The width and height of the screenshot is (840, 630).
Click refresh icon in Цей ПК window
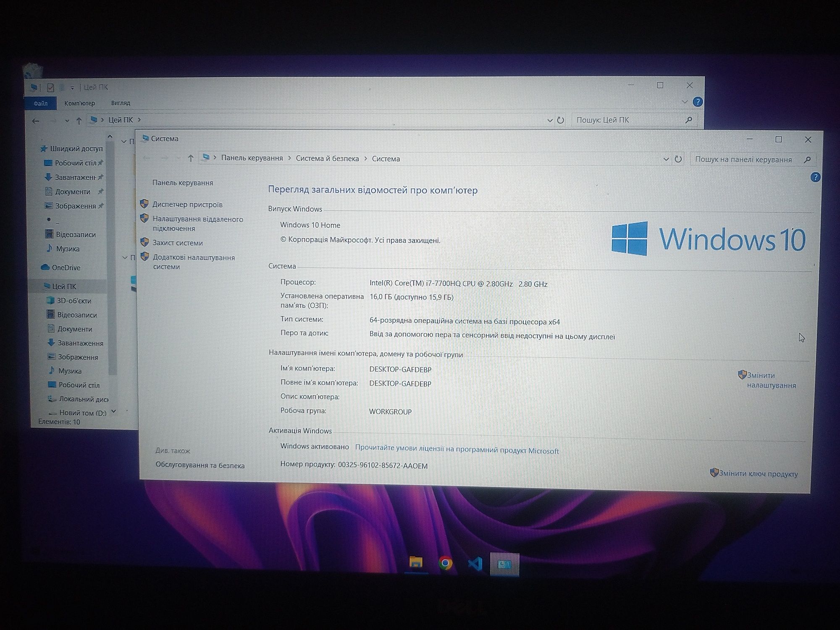pyautogui.click(x=560, y=120)
